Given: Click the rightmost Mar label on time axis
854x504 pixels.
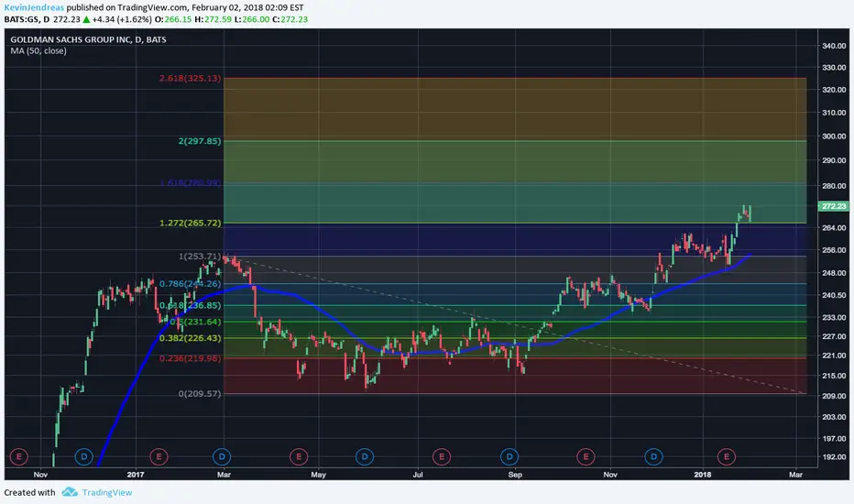Looking at the screenshot, I should click(x=795, y=475).
